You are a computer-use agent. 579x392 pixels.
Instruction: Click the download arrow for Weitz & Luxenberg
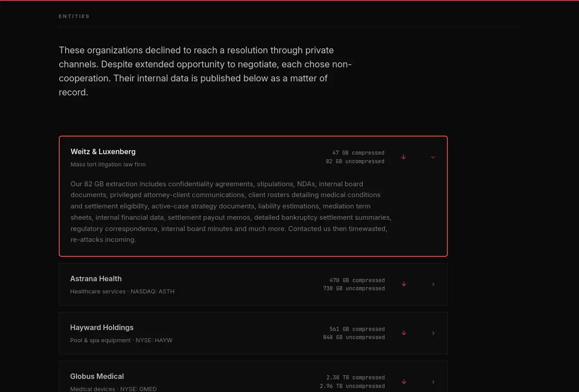(x=403, y=157)
